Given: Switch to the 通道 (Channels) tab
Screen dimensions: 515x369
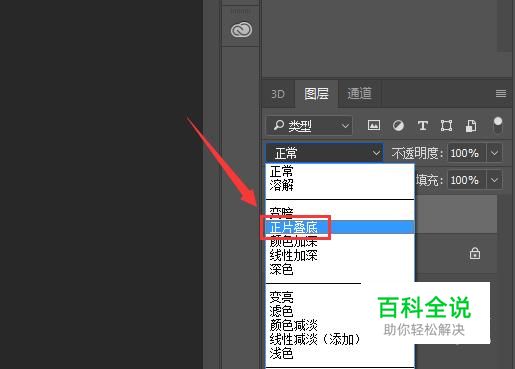Looking at the screenshot, I should click(x=359, y=94).
